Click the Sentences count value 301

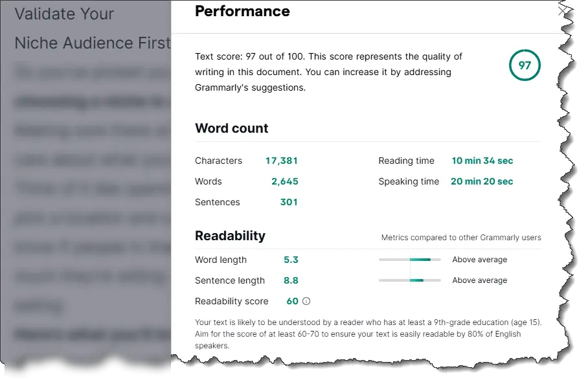coord(289,202)
